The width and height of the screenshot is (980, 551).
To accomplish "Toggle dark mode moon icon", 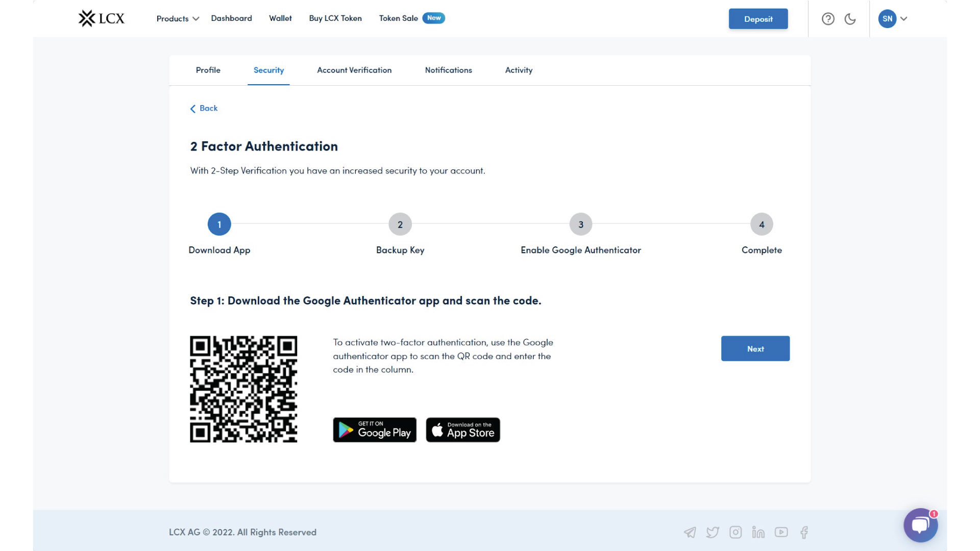I will [x=850, y=19].
